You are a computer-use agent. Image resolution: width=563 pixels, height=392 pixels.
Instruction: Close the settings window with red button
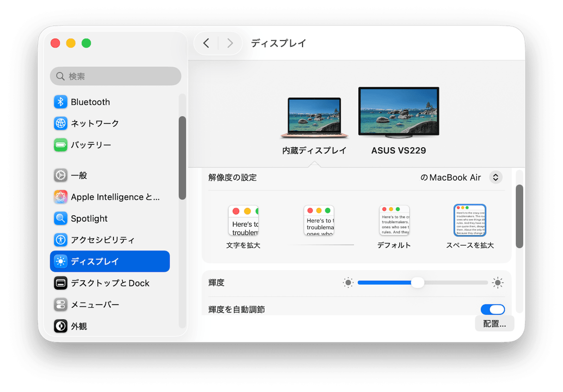point(55,43)
